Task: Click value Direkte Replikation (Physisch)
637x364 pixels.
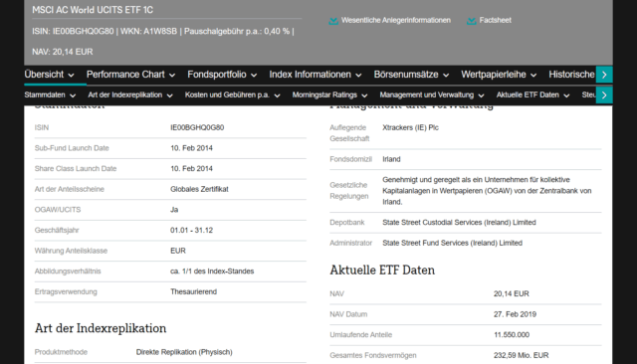Action: [184, 352]
